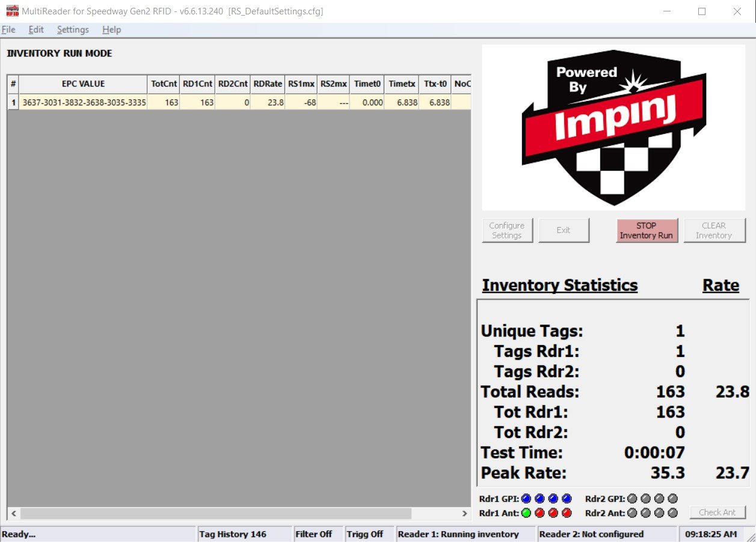The image size is (756, 542).
Task: Click the Trigg Off status entry
Action: pos(369,534)
